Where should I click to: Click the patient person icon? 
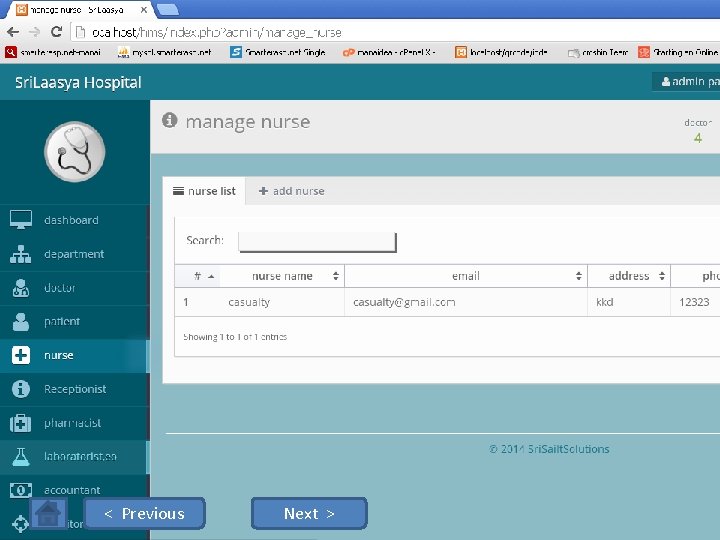(21, 321)
